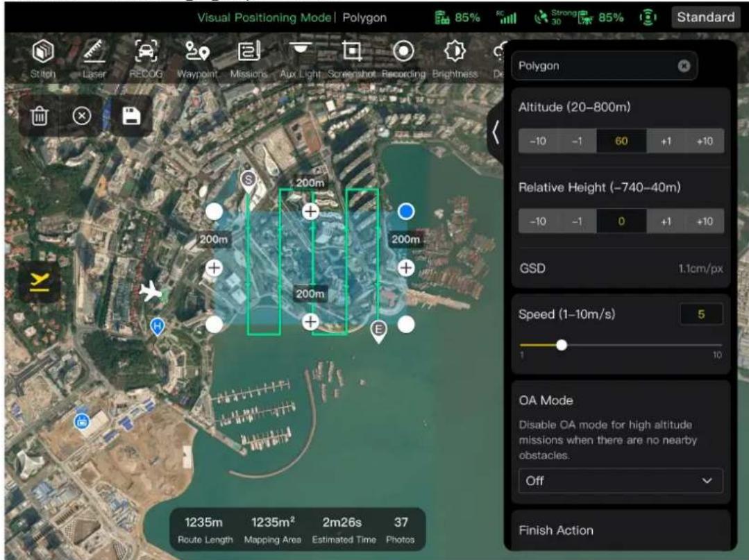Add vertex on the polygon's left edge
The height and width of the screenshot is (560, 749).
tap(214, 268)
